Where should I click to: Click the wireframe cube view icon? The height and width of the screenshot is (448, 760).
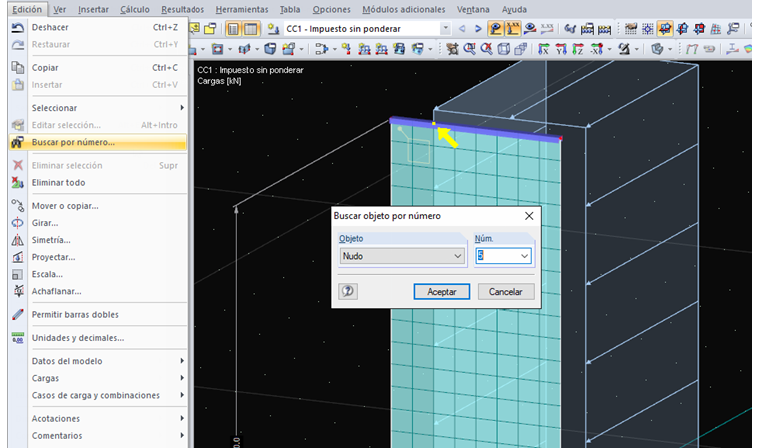tap(504, 49)
